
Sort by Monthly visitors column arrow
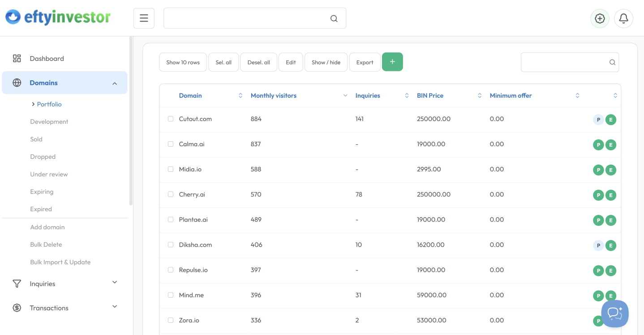345,95
